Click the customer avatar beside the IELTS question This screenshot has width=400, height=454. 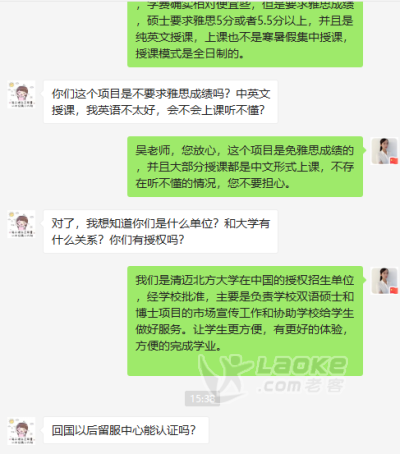point(21,94)
